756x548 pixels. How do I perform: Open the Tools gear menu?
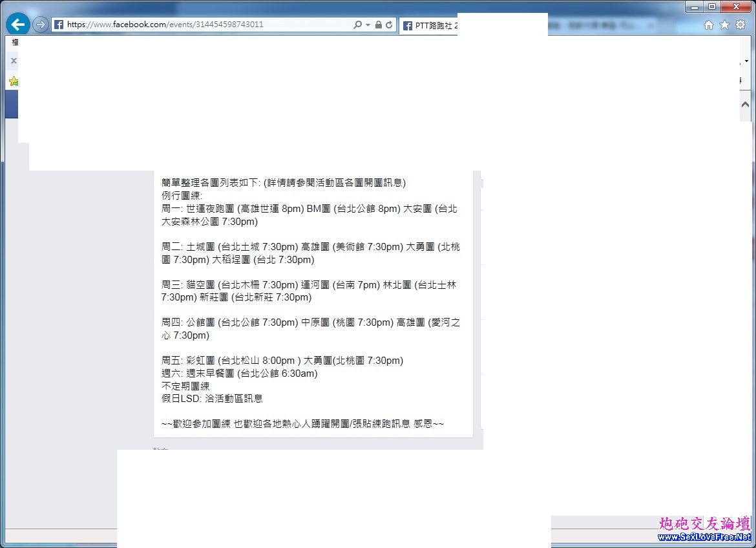(x=740, y=25)
